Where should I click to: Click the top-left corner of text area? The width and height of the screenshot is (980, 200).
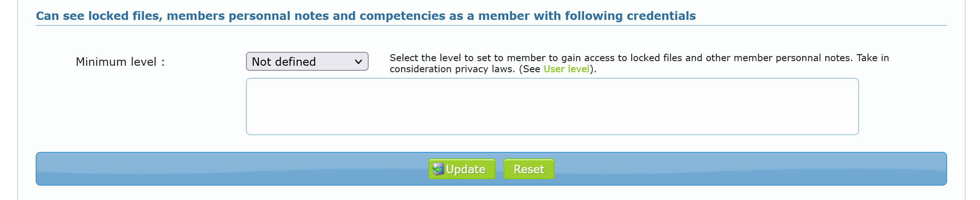tap(250, 82)
